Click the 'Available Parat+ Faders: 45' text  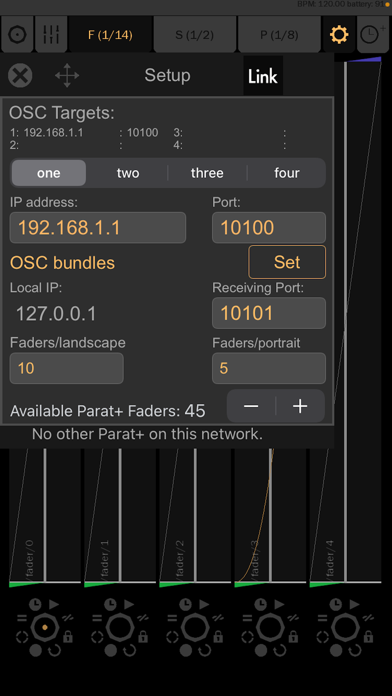pyautogui.click(x=107, y=411)
